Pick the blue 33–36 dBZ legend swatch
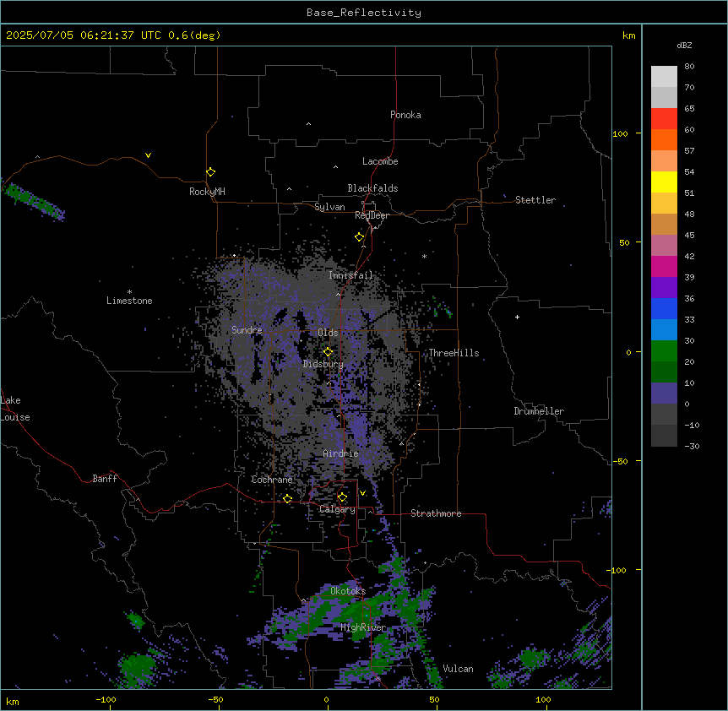Screen dimensions: 728x711 pyautogui.click(x=664, y=308)
